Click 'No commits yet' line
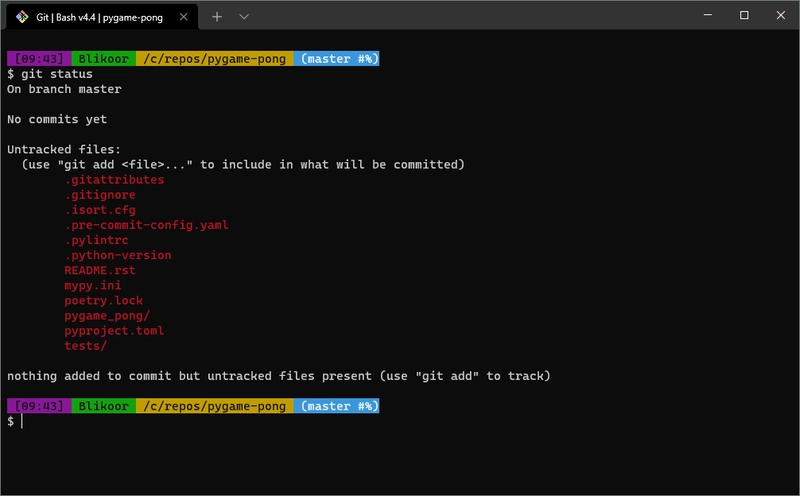The image size is (800, 496). click(57, 119)
